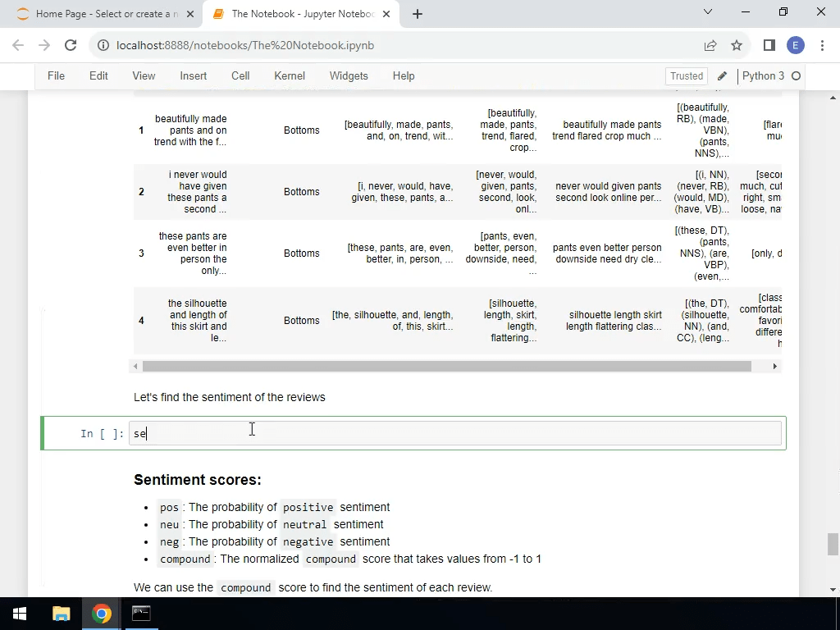Open the tab search chevron
The width and height of the screenshot is (840, 630).
point(708,13)
